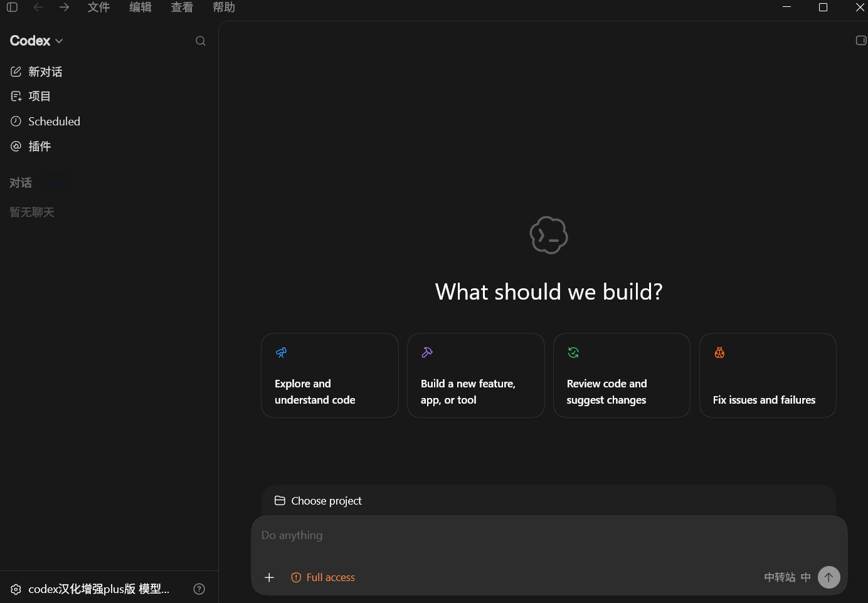
Task: Click the orange bug icon on Fix card
Action: tap(719, 353)
